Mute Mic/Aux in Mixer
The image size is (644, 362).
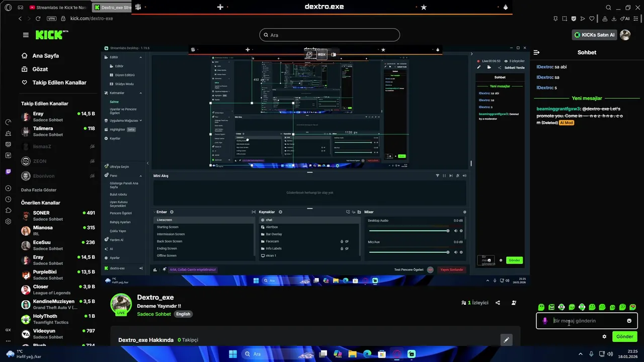pos(456,252)
